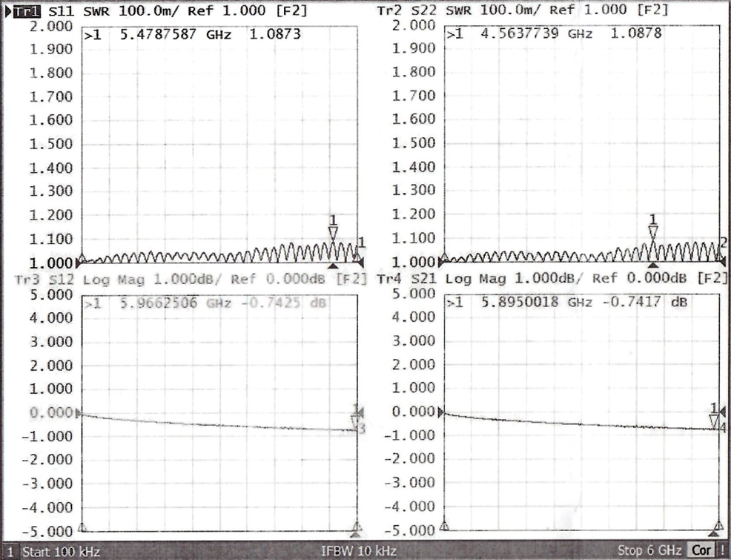The image size is (731, 560).
Task: Click marker 1 triangle on S11 SWR trace
Action: (333, 234)
